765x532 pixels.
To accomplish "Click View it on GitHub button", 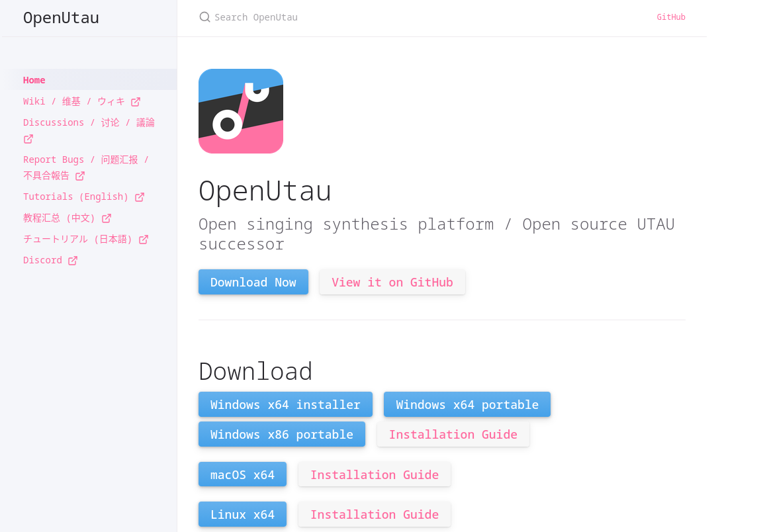I will coord(392,282).
